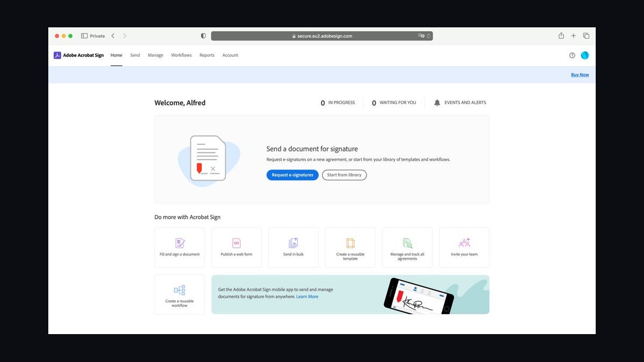Viewport: 644px width, 362px height.
Task: Show the tab overview icon
Action: tap(586, 36)
